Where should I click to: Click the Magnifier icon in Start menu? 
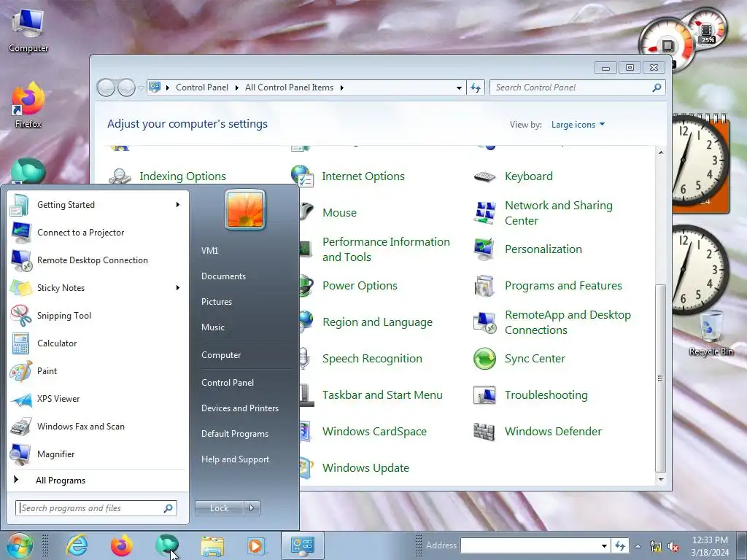pyautogui.click(x=20, y=454)
